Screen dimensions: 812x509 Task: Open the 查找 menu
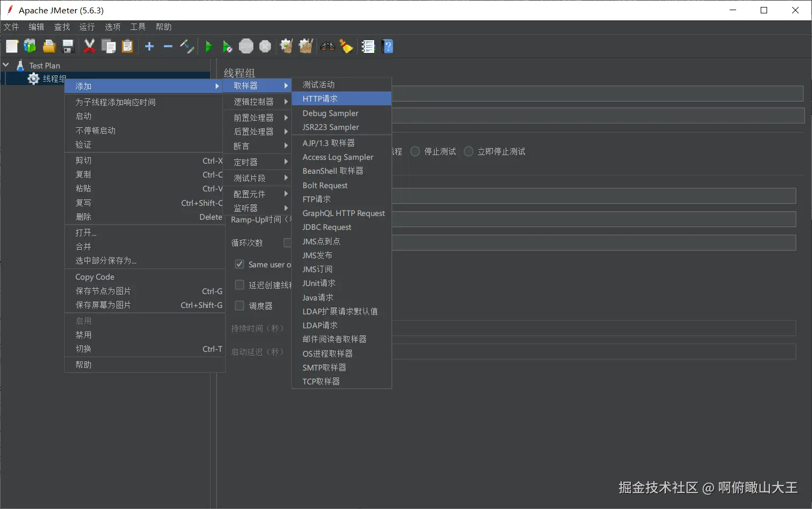pyautogui.click(x=62, y=27)
